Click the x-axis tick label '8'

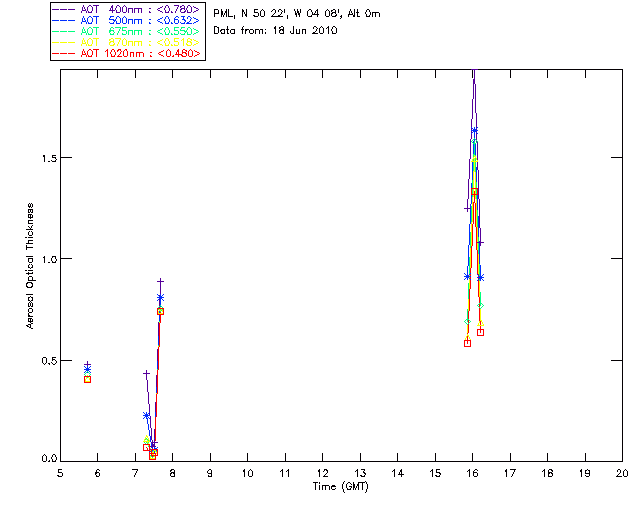[x=173, y=474]
